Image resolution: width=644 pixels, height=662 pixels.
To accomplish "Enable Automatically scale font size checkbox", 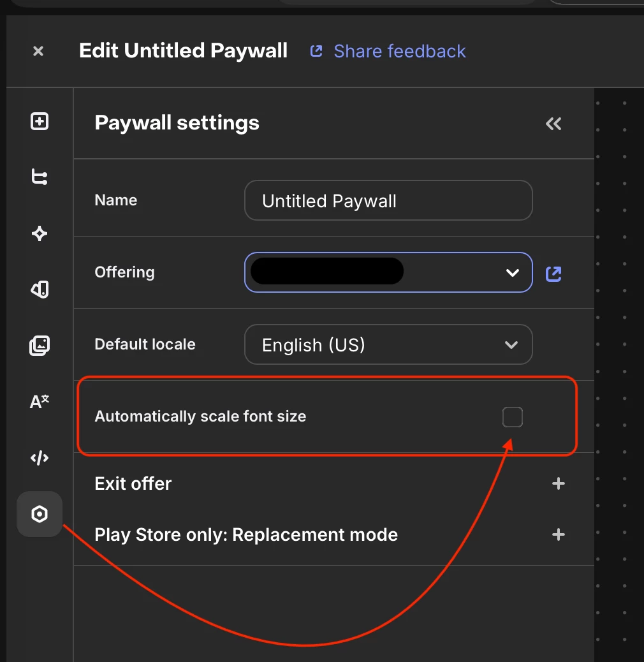I will [513, 417].
